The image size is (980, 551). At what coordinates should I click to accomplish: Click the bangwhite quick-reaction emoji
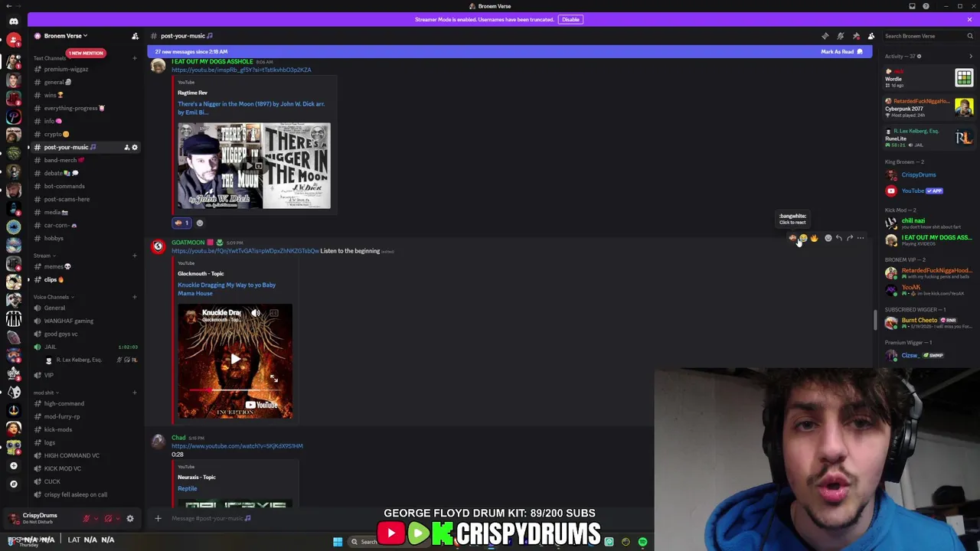pyautogui.click(x=792, y=238)
